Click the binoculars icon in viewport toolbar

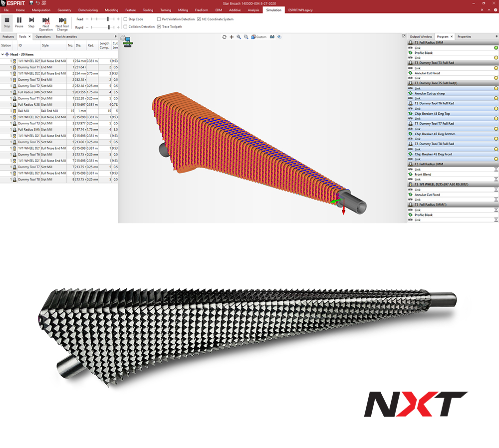[x=272, y=37]
